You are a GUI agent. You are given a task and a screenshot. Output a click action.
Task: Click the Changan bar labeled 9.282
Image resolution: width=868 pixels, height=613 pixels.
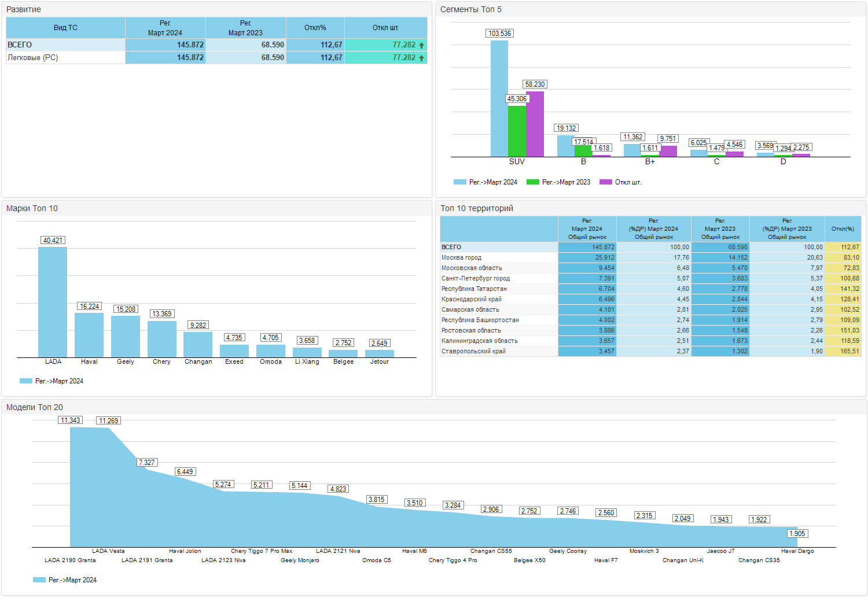(198, 345)
